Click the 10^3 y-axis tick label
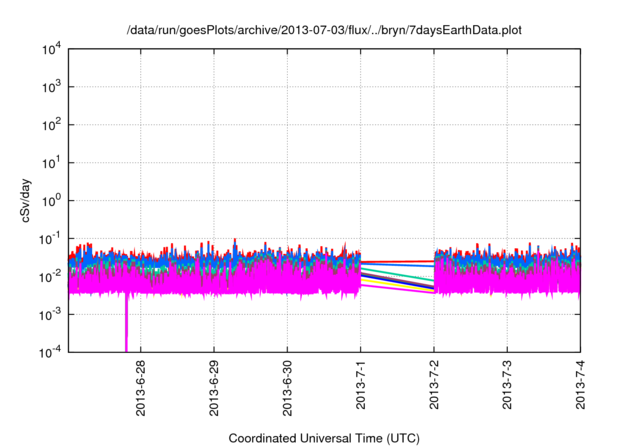This screenshot has width=640, height=448. click(x=52, y=87)
